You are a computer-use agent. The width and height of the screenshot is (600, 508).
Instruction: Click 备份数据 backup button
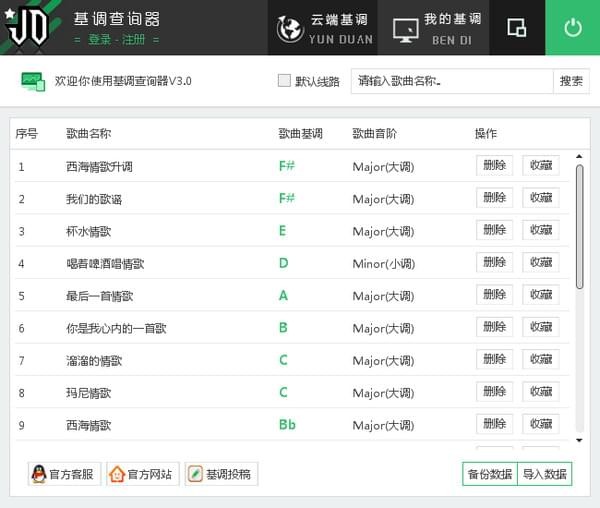(489, 474)
